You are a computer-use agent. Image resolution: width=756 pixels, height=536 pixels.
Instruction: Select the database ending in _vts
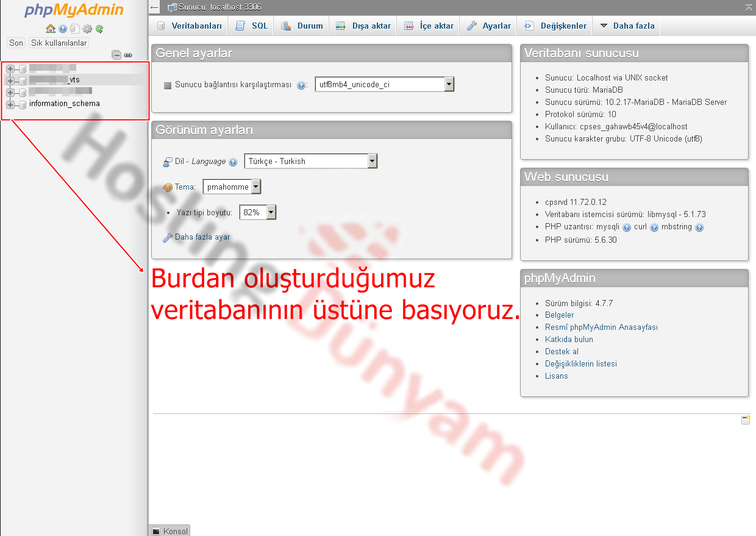click(54, 80)
